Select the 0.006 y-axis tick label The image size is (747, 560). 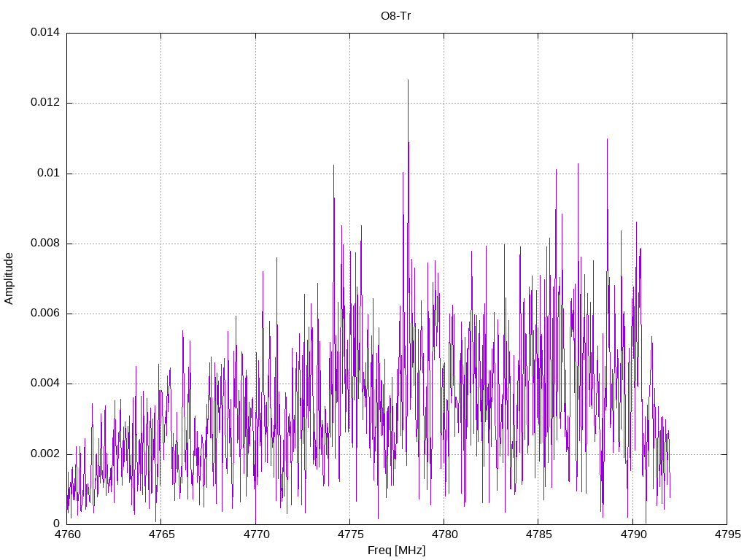pos(45,314)
